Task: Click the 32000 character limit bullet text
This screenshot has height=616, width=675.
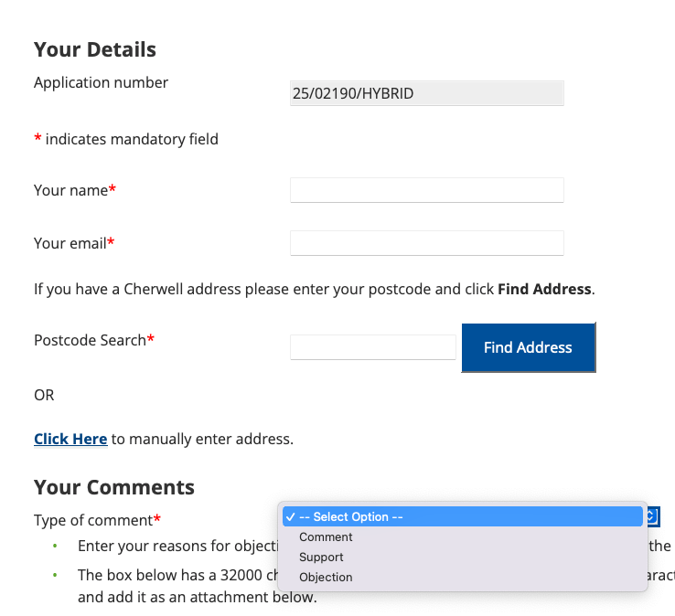Action: [174, 576]
